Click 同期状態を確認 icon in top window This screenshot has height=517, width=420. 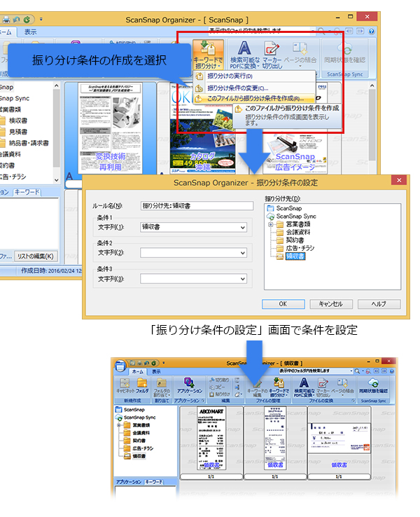click(345, 53)
